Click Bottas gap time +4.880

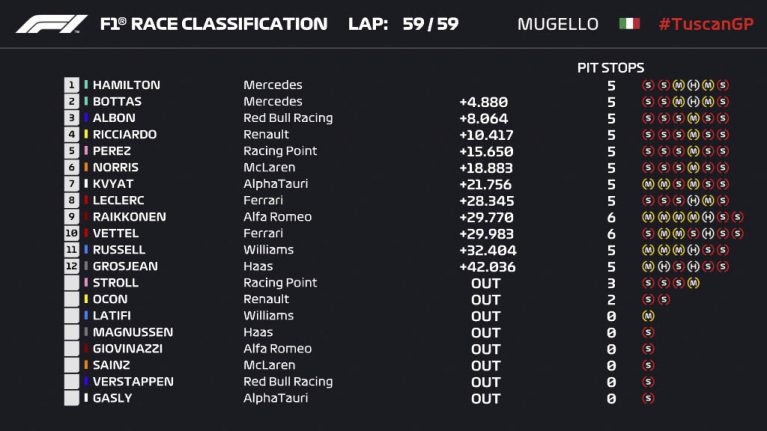click(x=483, y=102)
